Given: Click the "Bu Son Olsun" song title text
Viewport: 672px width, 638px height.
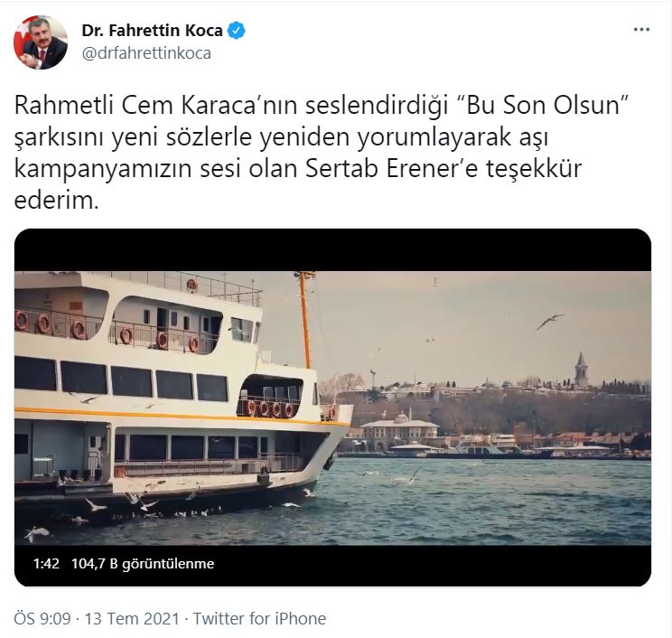Looking at the screenshot, I should (543, 105).
